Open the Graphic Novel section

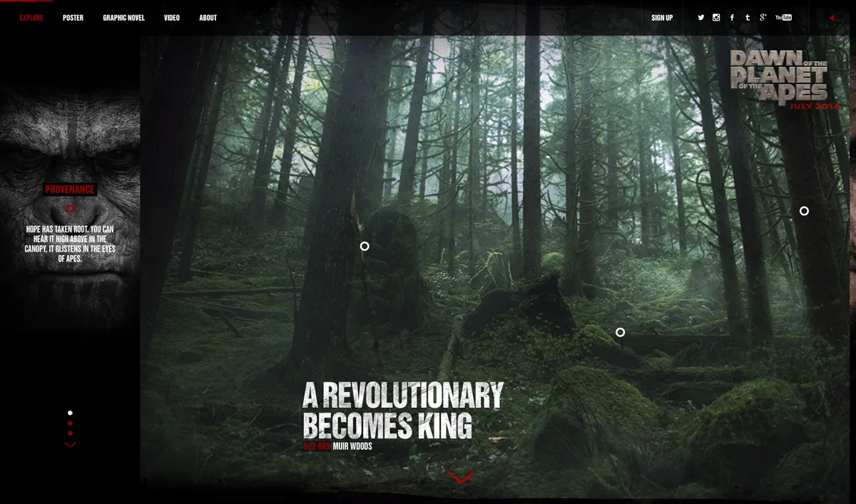123,18
